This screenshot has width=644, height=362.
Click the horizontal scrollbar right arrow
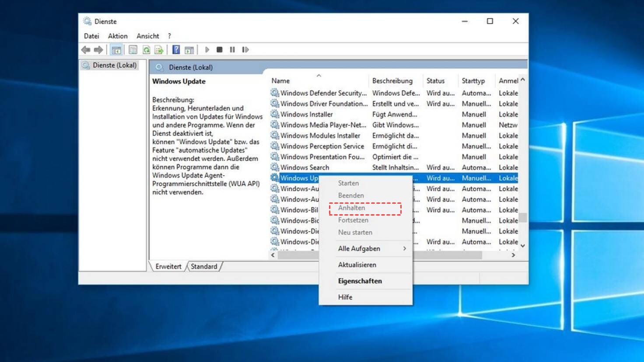pos(513,255)
